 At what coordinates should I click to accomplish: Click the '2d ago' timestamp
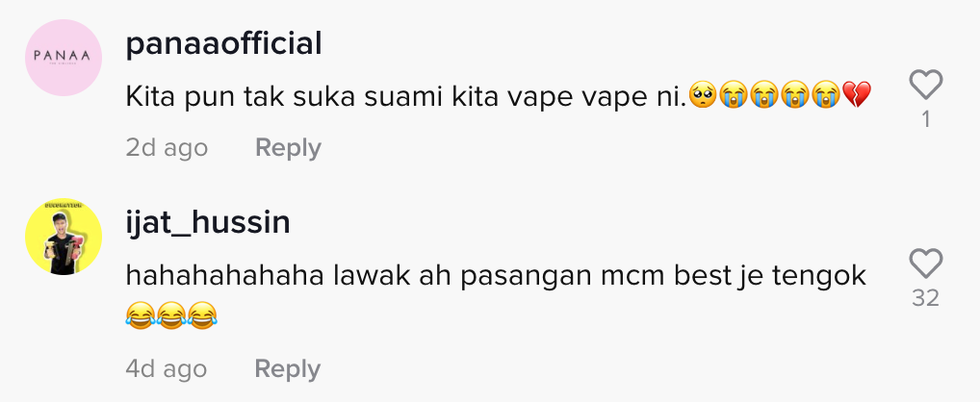click(x=167, y=148)
